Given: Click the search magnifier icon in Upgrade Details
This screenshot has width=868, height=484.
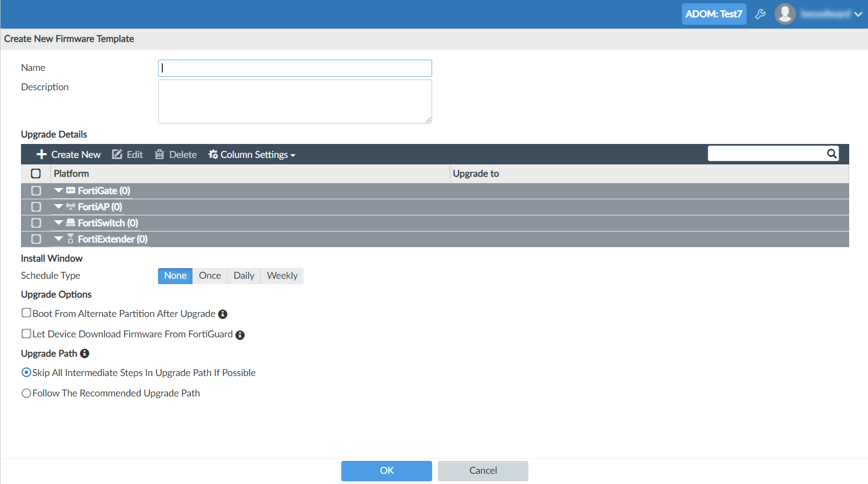Looking at the screenshot, I should click(x=831, y=154).
